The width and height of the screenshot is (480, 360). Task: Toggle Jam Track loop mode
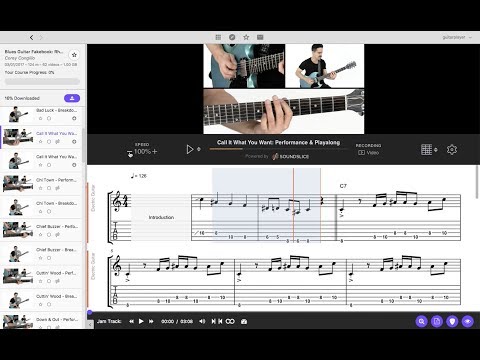(x=230, y=321)
